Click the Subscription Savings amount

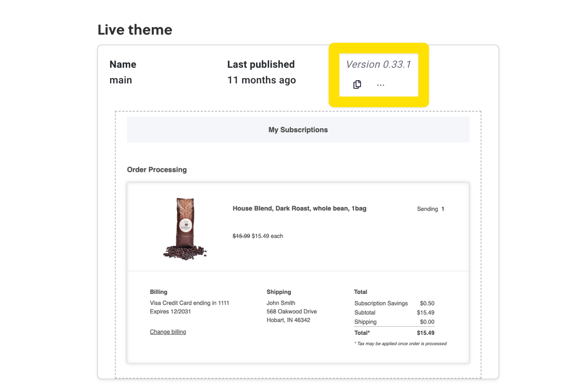(x=427, y=303)
